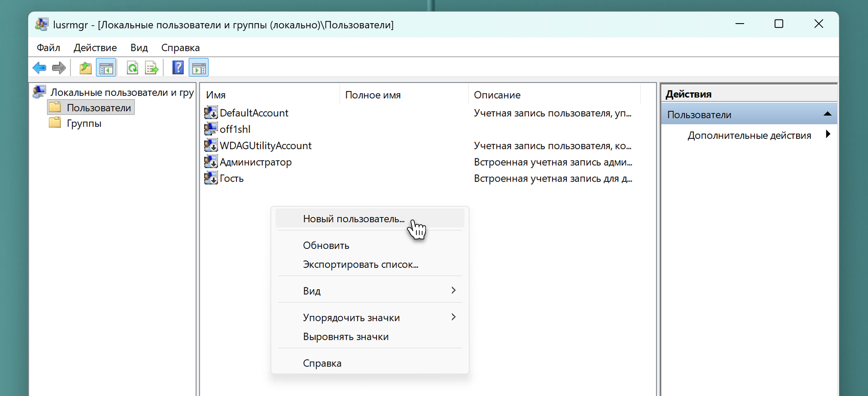This screenshot has width=868, height=396.
Task: Click the Export List toolbar icon
Action: tap(152, 68)
